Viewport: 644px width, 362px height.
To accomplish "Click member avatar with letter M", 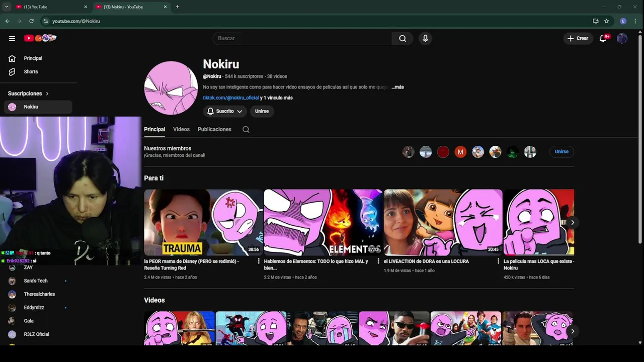I will (x=460, y=152).
